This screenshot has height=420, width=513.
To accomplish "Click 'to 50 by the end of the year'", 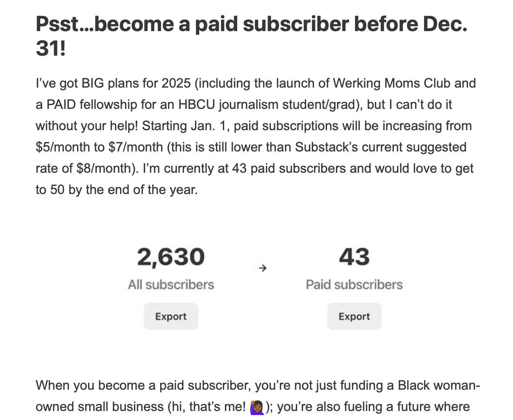I will (x=117, y=190).
